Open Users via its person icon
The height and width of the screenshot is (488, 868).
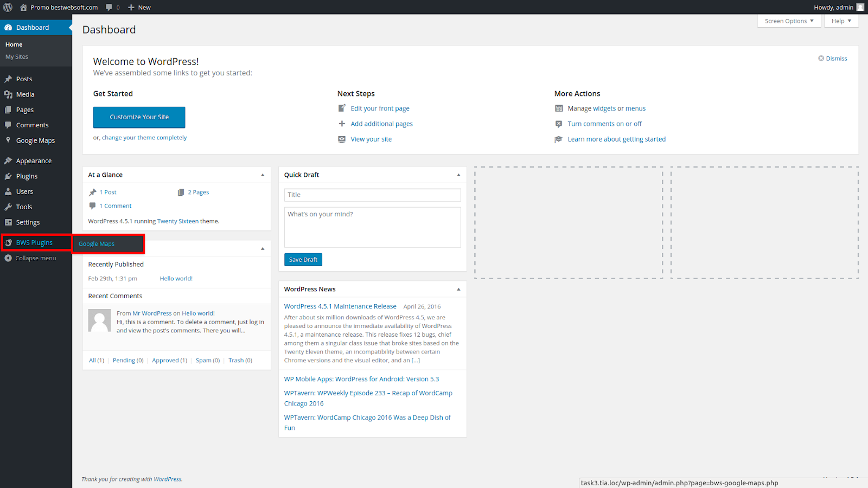8,191
